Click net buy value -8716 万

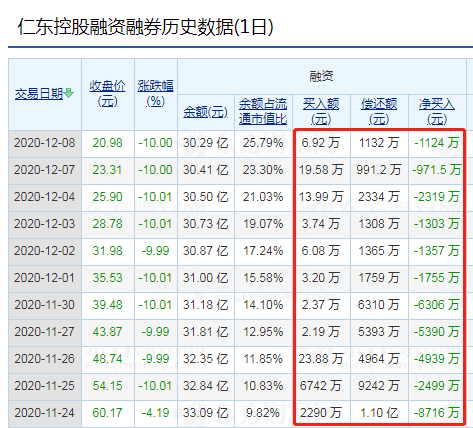click(x=437, y=413)
